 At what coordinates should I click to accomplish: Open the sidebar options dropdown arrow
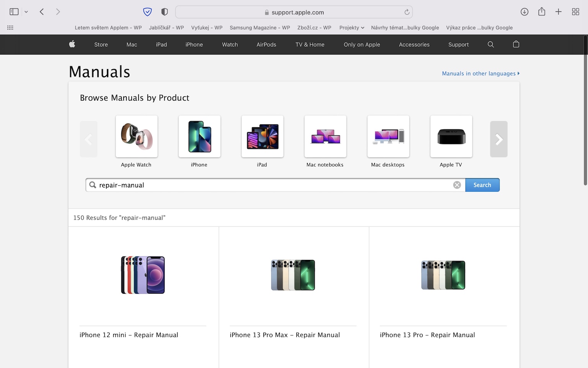tap(26, 12)
